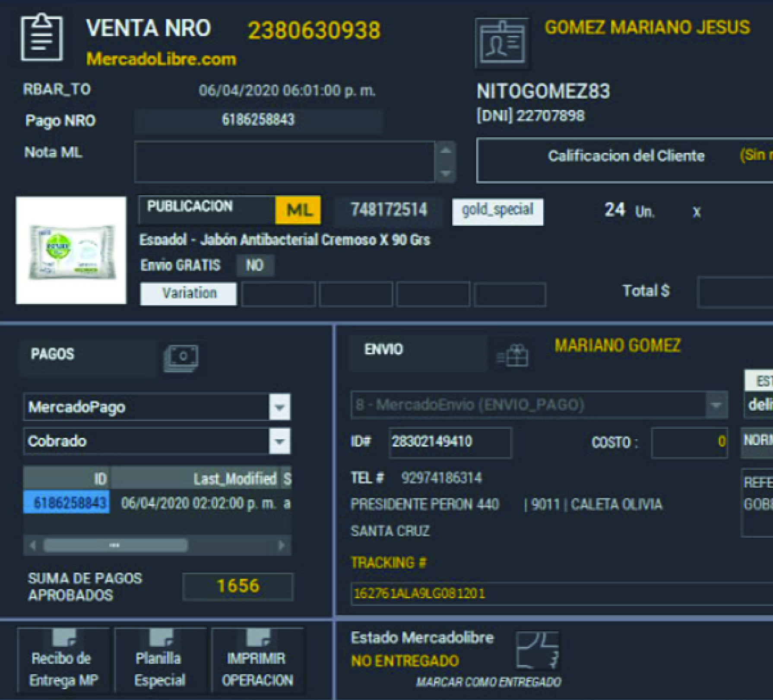773x700 pixels.
Task: Click the publication number 748172514
Action: [x=389, y=210]
